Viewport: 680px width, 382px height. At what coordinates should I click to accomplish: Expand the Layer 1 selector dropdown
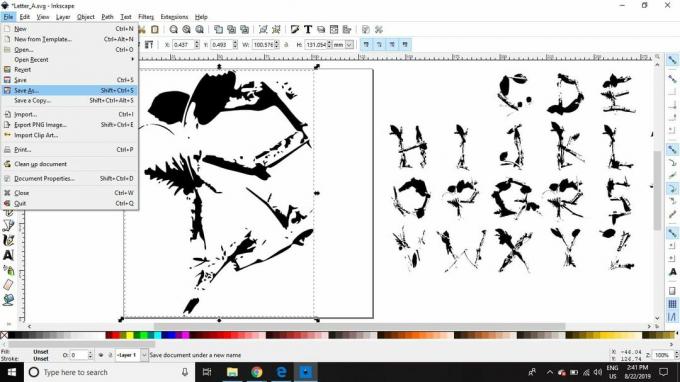coord(144,355)
